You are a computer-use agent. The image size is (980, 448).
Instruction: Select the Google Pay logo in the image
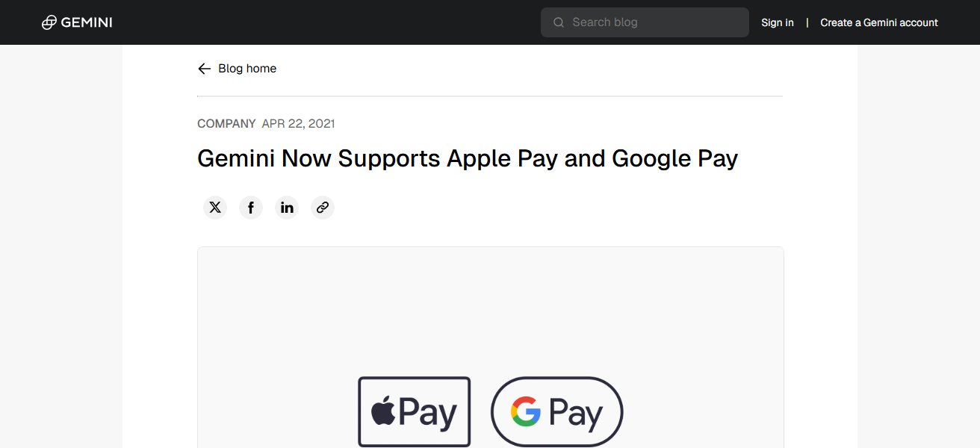(x=556, y=411)
